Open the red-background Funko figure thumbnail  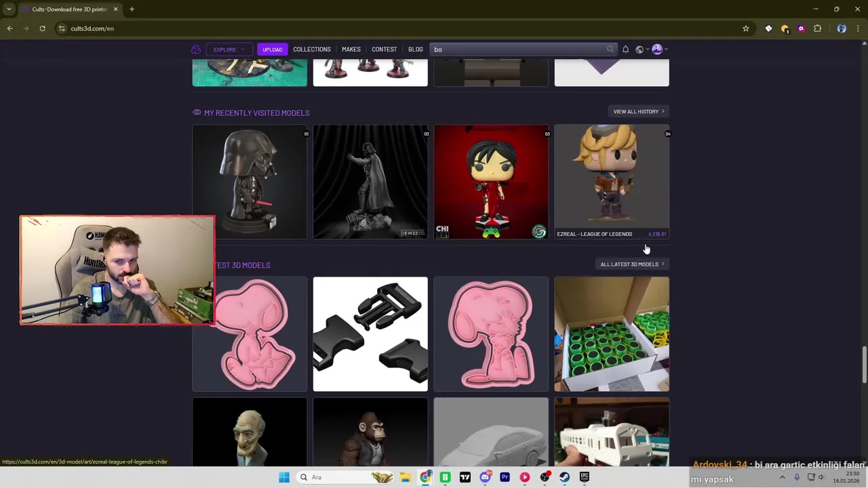coord(491,182)
